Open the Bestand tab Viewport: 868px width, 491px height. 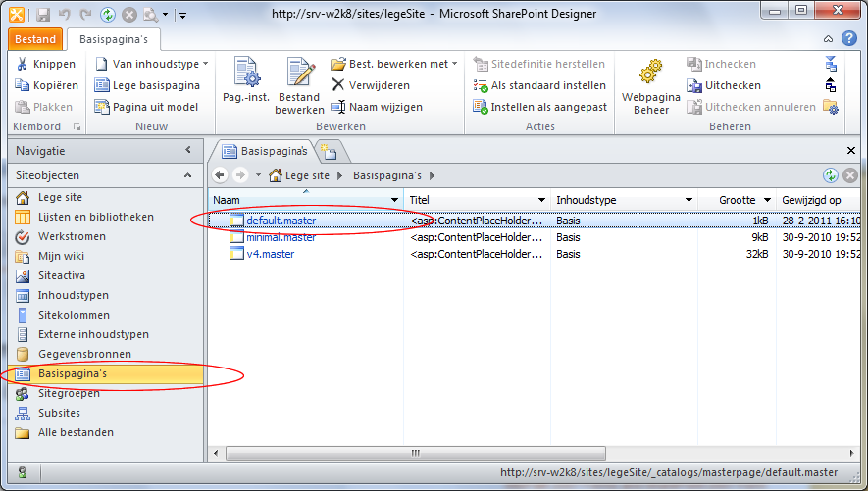[x=35, y=39]
